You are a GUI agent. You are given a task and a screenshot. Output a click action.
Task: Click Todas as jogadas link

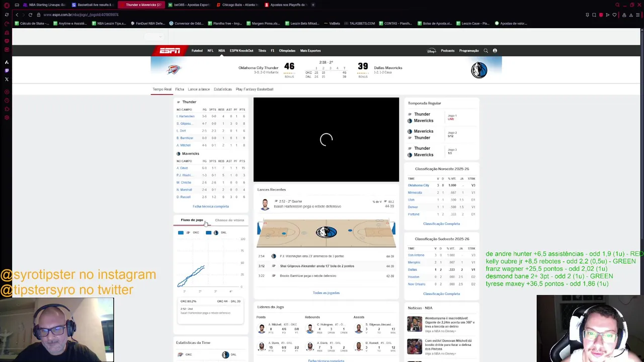(326, 293)
